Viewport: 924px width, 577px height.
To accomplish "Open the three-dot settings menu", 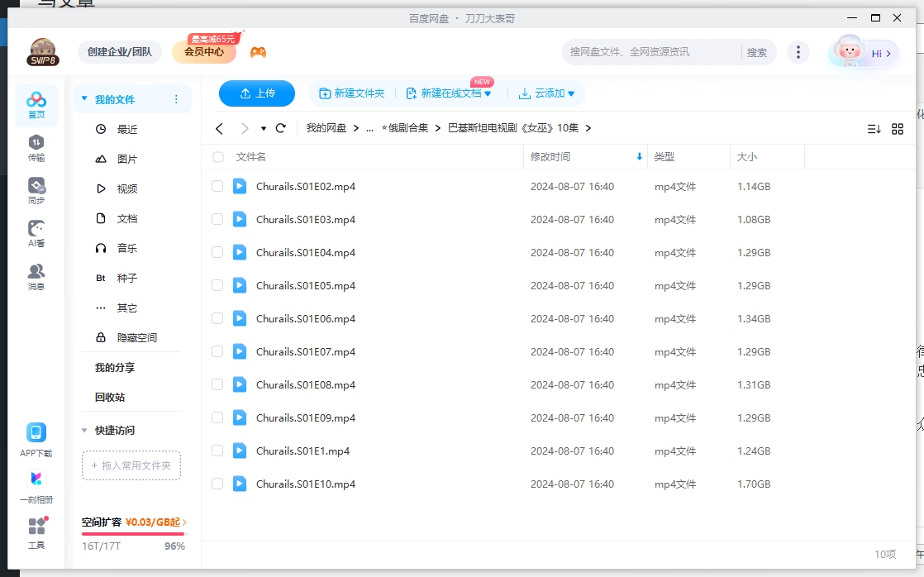I will [798, 51].
